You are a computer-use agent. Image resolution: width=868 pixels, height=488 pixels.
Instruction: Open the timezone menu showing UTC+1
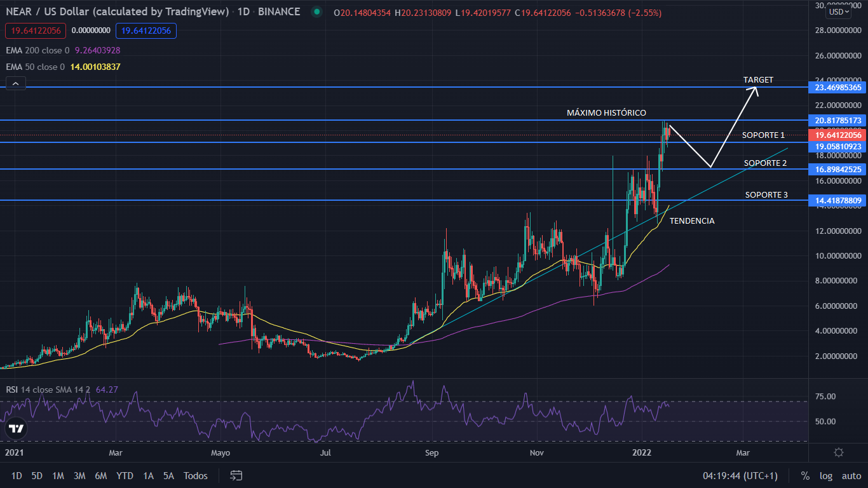pos(740,475)
